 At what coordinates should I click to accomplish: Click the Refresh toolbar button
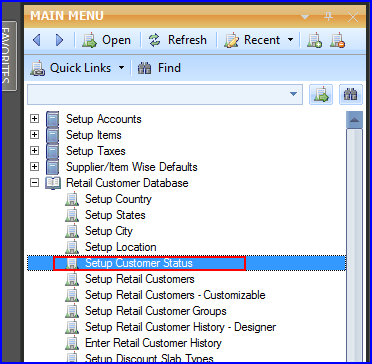(x=177, y=40)
